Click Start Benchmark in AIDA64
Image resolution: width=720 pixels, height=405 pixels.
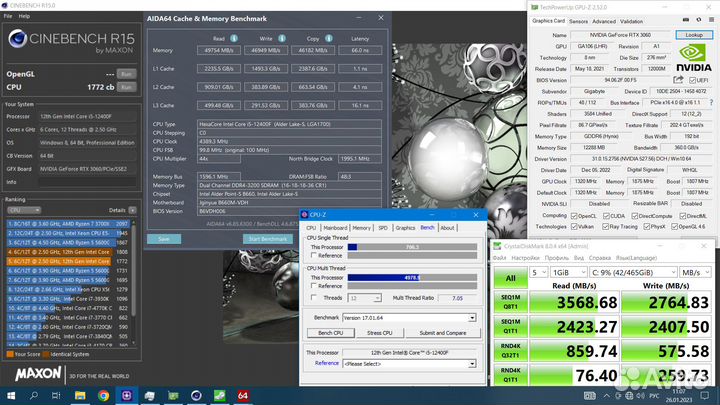(x=268, y=239)
